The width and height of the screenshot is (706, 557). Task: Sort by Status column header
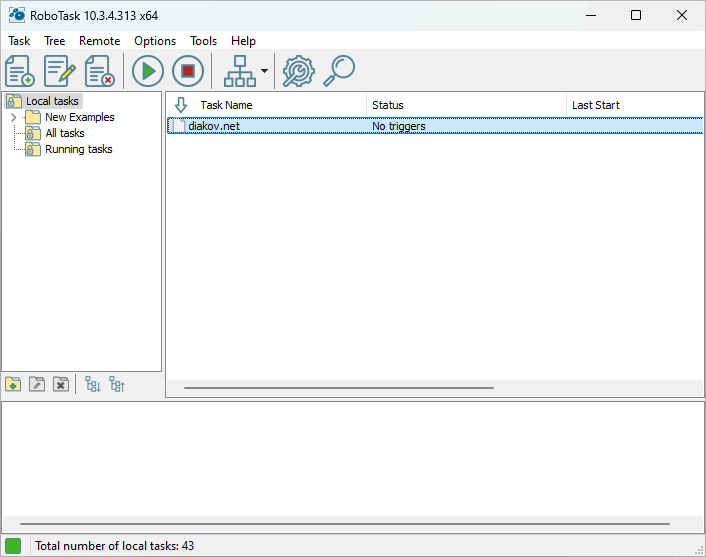pyautogui.click(x=466, y=105)
